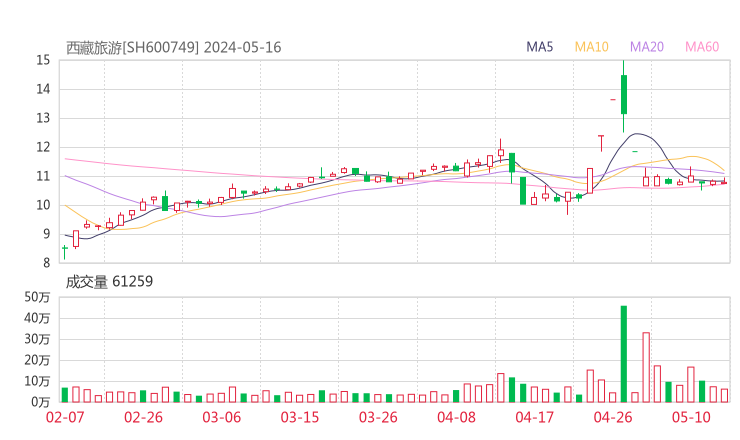Viewport: 740px width, 440px height.
Task: Click the MA10 legend label
Action: (x=591, y=47)
